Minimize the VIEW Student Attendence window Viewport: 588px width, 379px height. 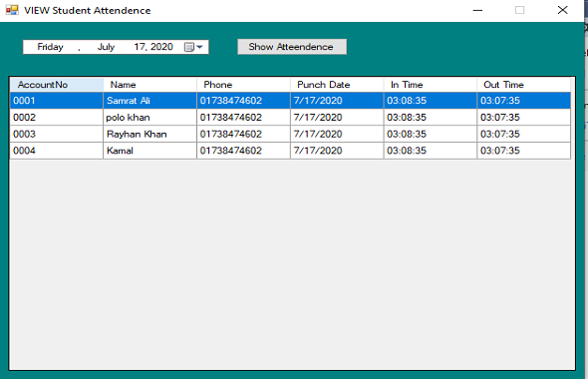click(477, 10)
